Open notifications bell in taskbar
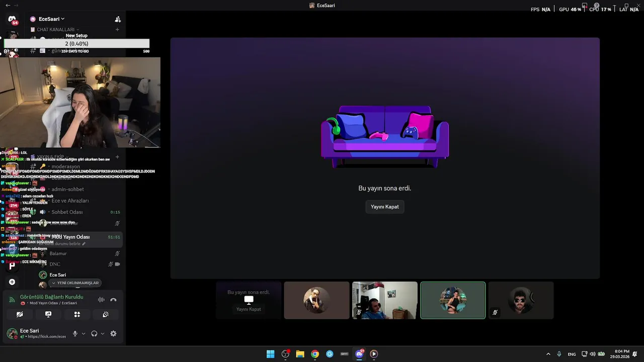 coord(635,354)
